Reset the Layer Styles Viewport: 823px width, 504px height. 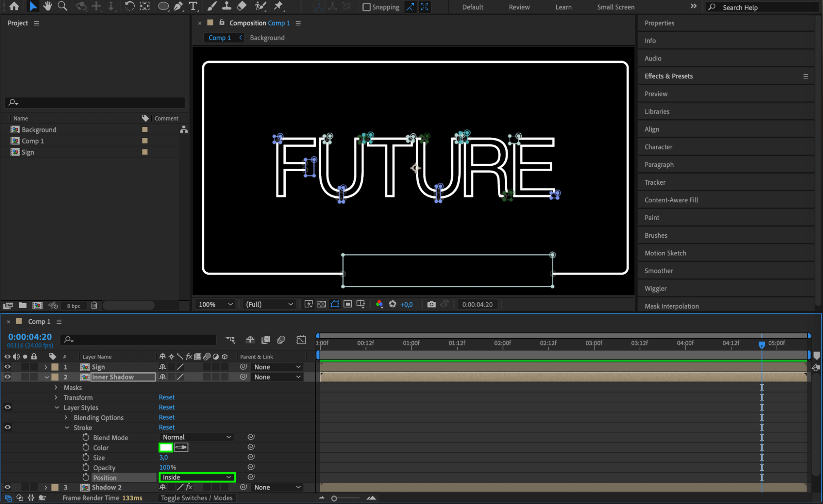[167, 407]
